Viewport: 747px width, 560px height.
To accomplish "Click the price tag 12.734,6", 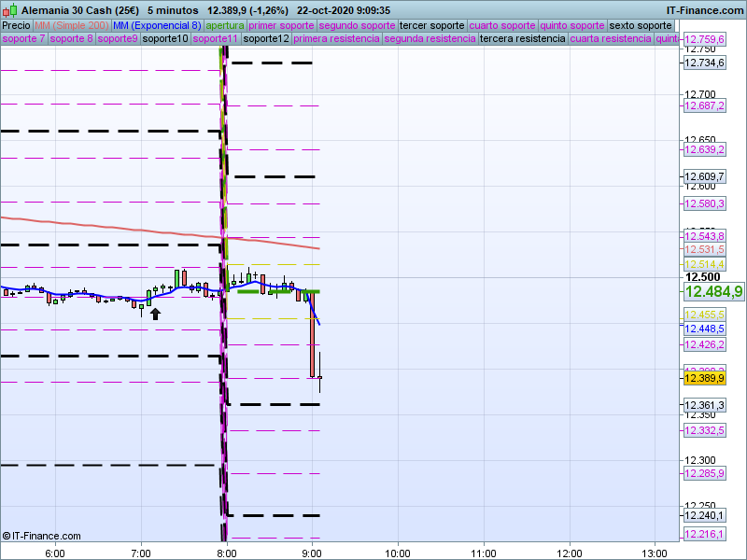I will (x=705, y=63).
